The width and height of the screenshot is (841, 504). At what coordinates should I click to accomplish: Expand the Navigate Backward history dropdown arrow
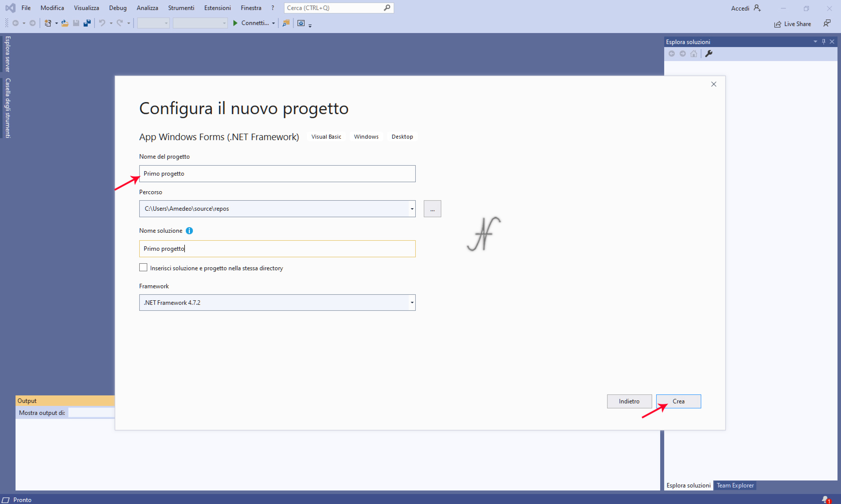[24, 23]
